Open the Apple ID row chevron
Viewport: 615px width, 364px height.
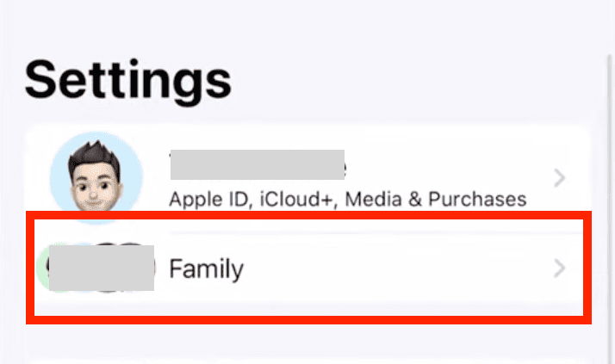point(559,178)
